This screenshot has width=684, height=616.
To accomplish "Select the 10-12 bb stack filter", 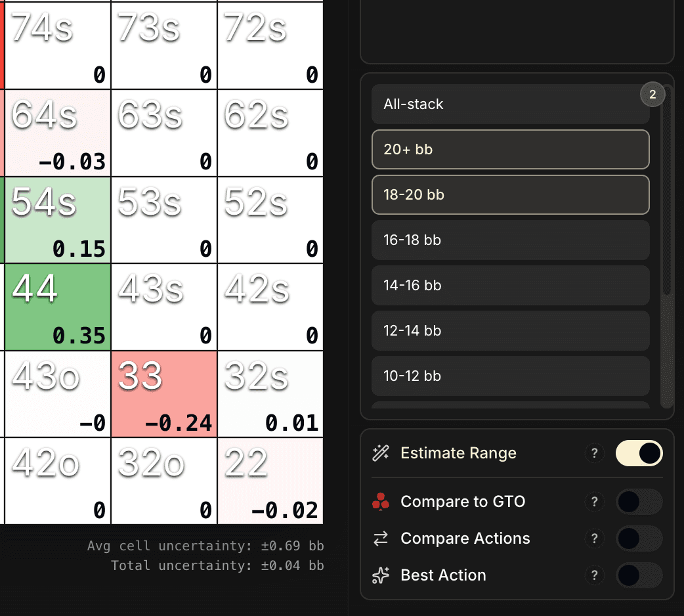I will pos(511,376).
